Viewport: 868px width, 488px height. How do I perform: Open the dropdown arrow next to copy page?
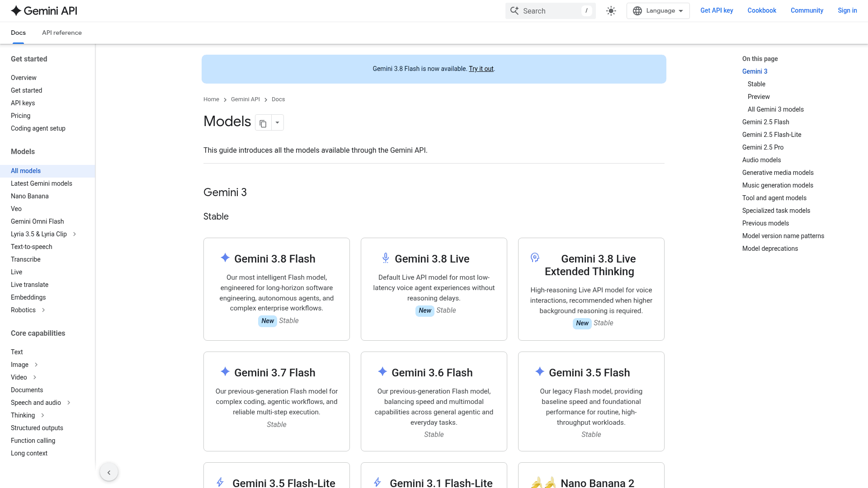pyautogui.click(x=278, y=123)
